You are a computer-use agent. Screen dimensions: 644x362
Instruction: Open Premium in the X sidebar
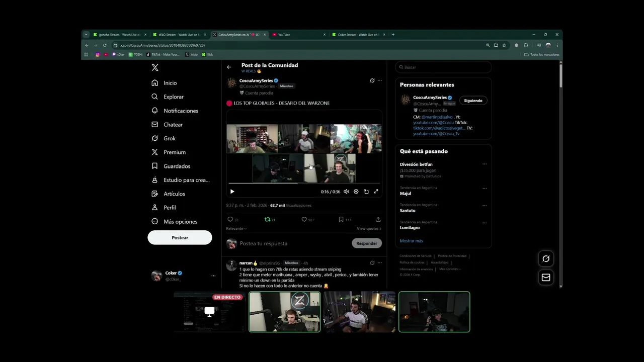pos(169,152)
